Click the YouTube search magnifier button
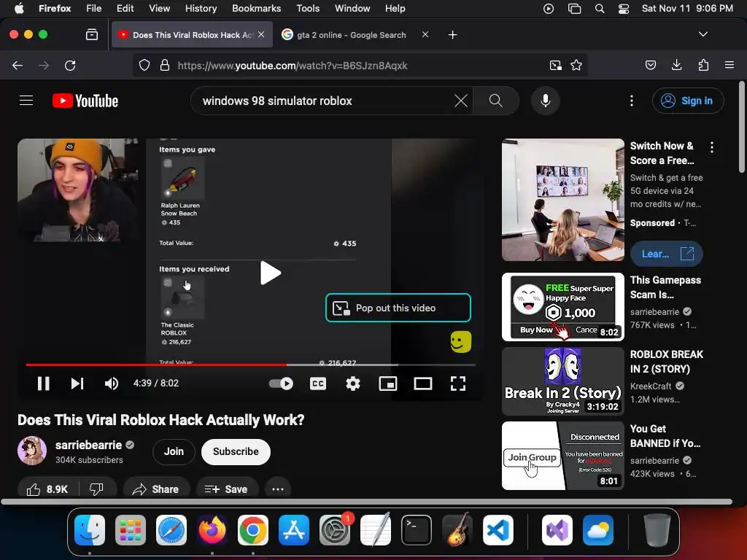Viewport: 747px width, 560px height. pyautogui.click(x=496, y=101)
